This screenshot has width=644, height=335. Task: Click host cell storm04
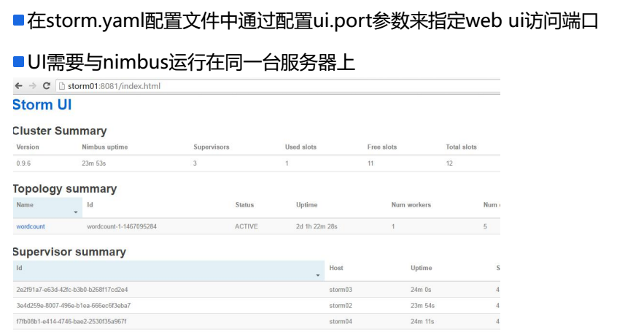tap(341, 321)
